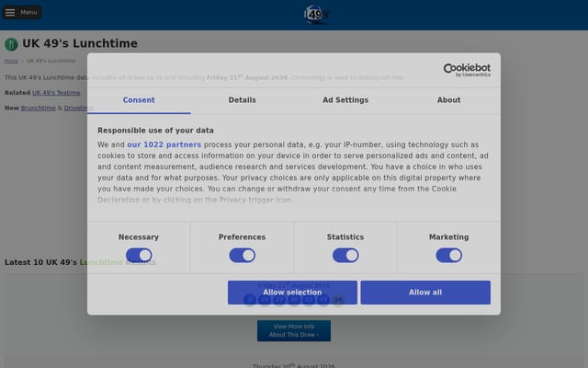Open the our 1022 partners link
The height and width of the screenshot is (368, 588).
coord(164,144)
